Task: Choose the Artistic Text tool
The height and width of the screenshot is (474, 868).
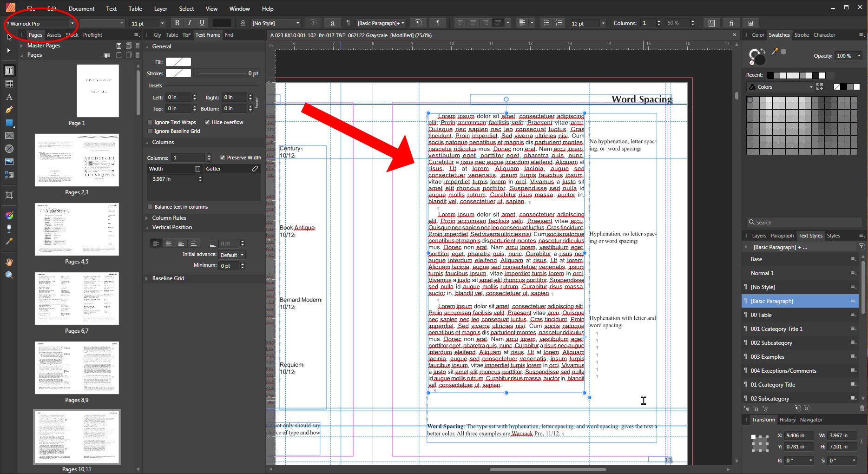Action: (x=9, y=97)
